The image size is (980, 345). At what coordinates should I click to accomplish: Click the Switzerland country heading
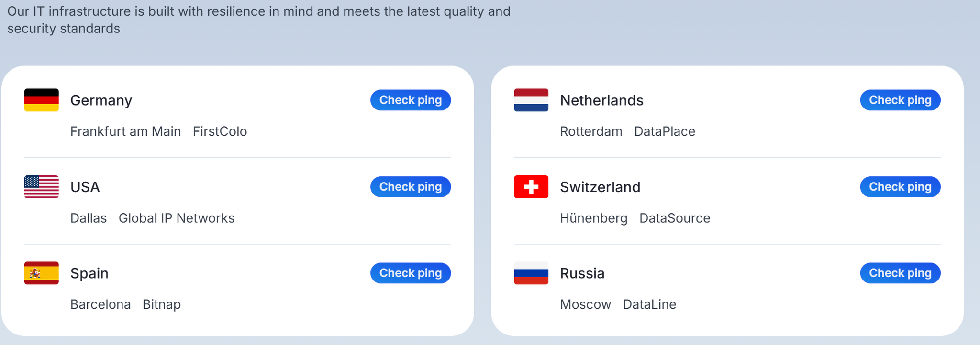600,187
